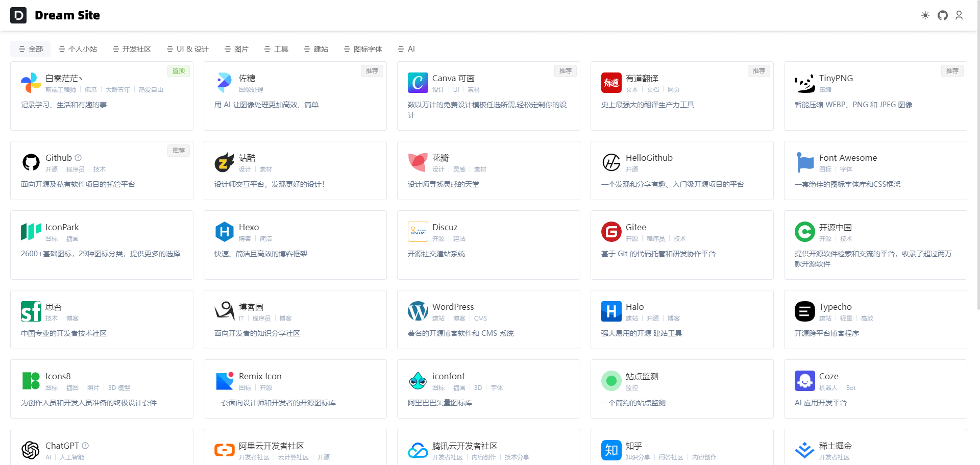Click the 白雾茫茫 pinwheel icon

pyautogui.click(x=31, y=83)
